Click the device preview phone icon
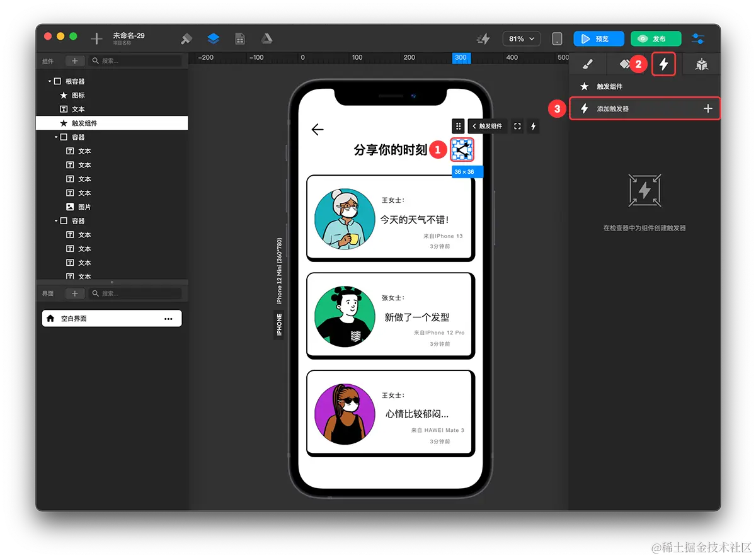The width and height of the screenshot is (756, 558). (557, 39)
